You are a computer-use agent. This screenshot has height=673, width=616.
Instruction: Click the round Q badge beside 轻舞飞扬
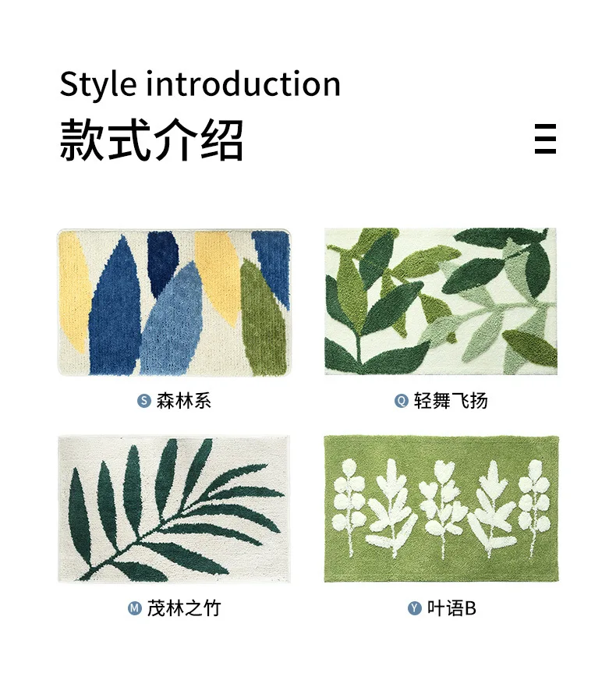tap(401, 401)
